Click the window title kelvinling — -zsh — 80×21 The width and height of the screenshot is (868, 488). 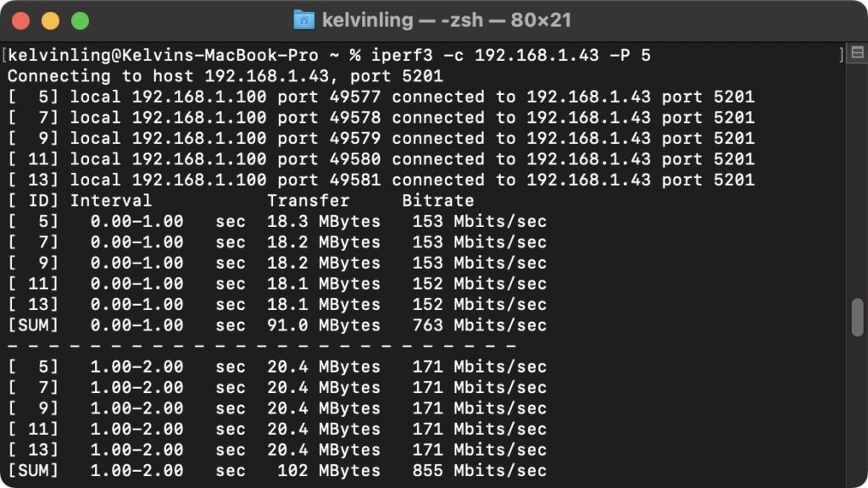click(446, 20)
